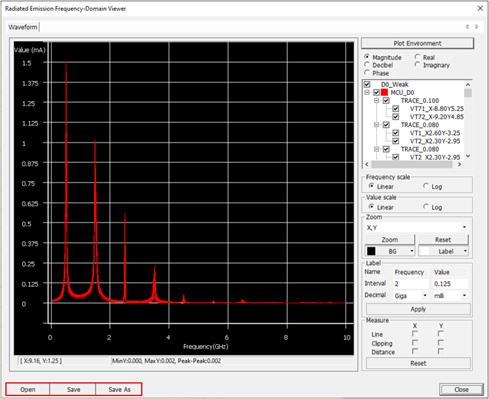Uncheck the D0_Weak checkbox
This screenshot has height=399, width=489.
[367, 84]
